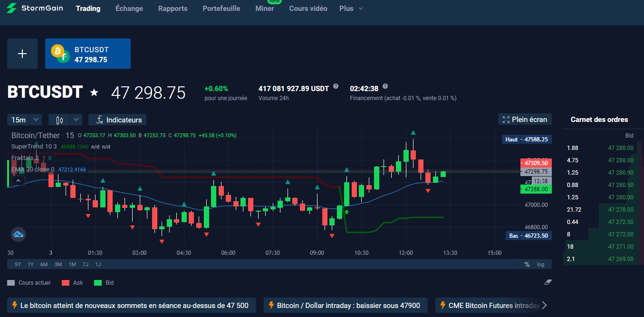Click the 02:42:38 financing countdown
This screenshot has width=644, height=317.
(x=364, y=89)
